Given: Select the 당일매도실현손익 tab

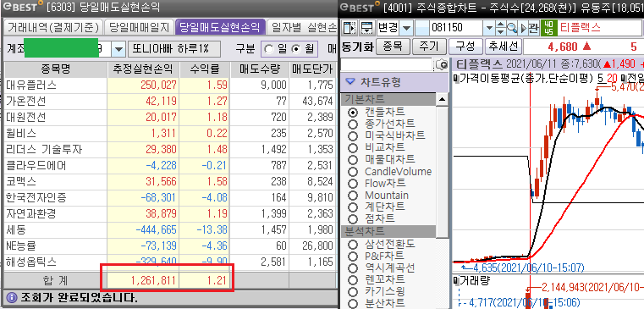Looking at the screenshot, I should (x=221, y=28).
